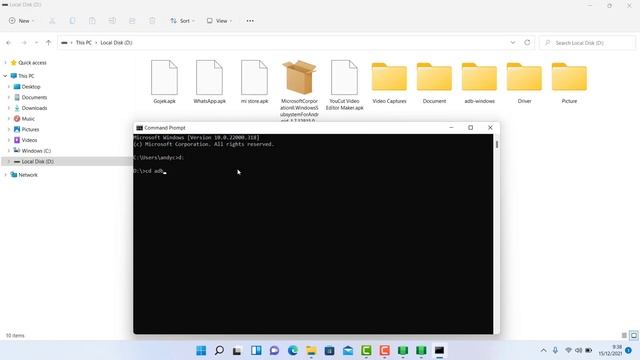Select the Document folder
This screenshot has width=640, height=360.
point(434,82)
